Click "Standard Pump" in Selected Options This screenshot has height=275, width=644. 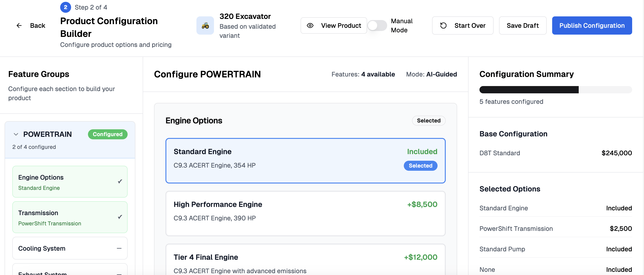click(x=502, y=249)
